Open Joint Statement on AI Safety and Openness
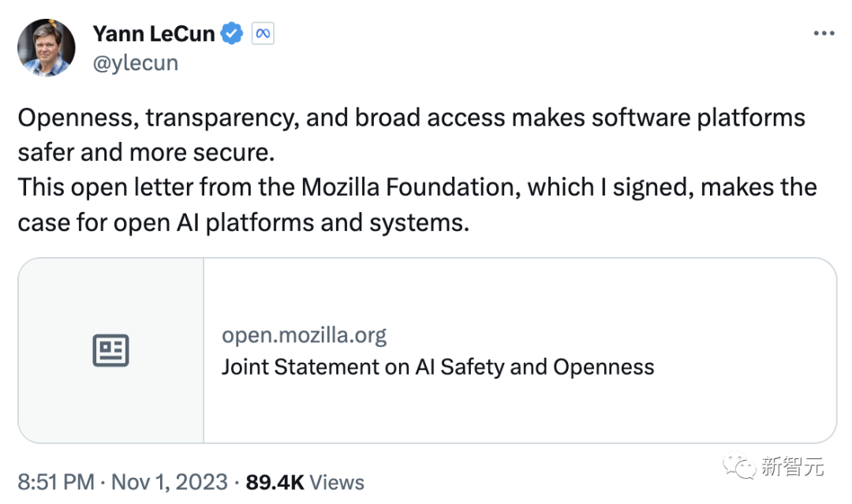This screenshot has width=852, height=504. pos(437,367)
